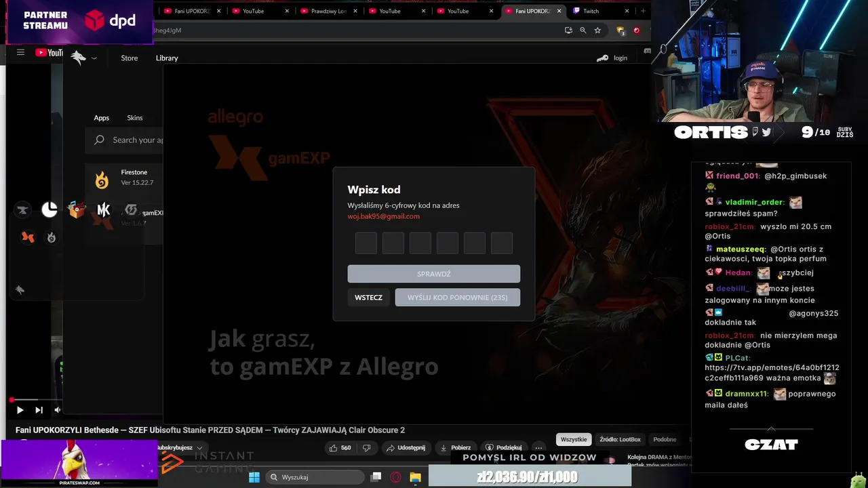Click the Wyszukaj taskbar search box
Screen dimensions: 868x488
click(315, 477)
